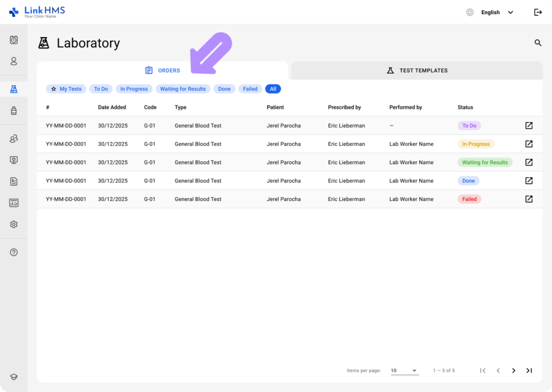Select the Orders tab
Viewport: 552px width, 392px height.
coord(163,71)
